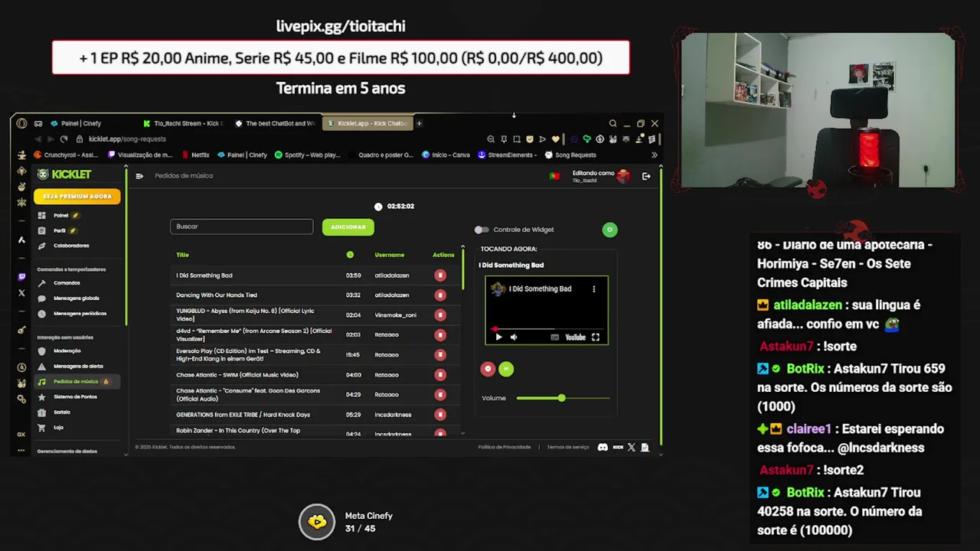Open the Tio_Itachi profile avatar
Image resolution: width=980 pixels, height=551 pixels.
pyautogui.click(x=623, y=176)
